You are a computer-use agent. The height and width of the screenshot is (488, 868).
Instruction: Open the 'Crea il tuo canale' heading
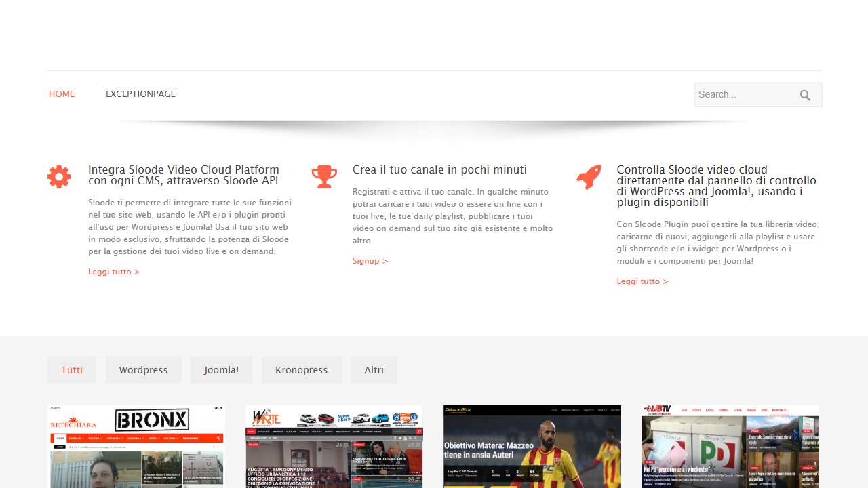click(439, 170)
